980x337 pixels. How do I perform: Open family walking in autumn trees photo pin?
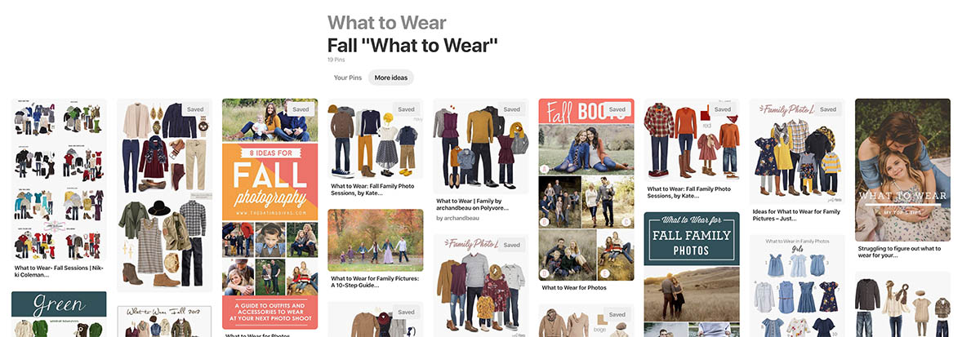376,240
